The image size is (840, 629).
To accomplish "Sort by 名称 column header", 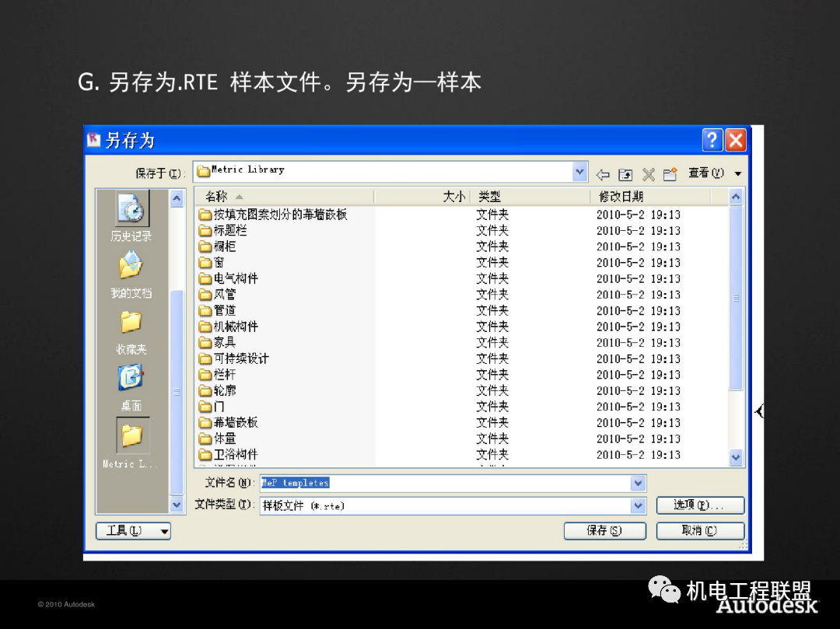I will point(284,197).
